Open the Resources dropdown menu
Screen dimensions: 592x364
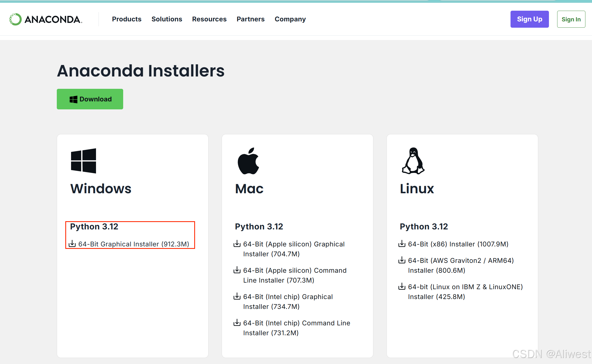(209, 19)
